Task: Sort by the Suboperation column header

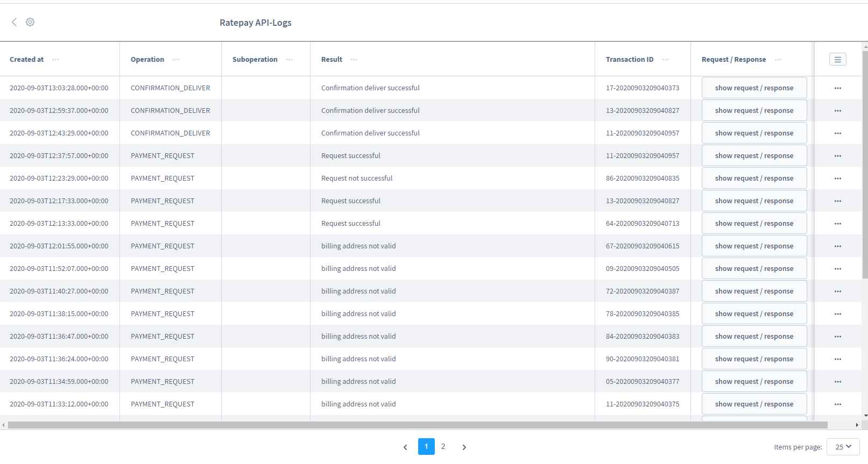Action: coord(255,59)
